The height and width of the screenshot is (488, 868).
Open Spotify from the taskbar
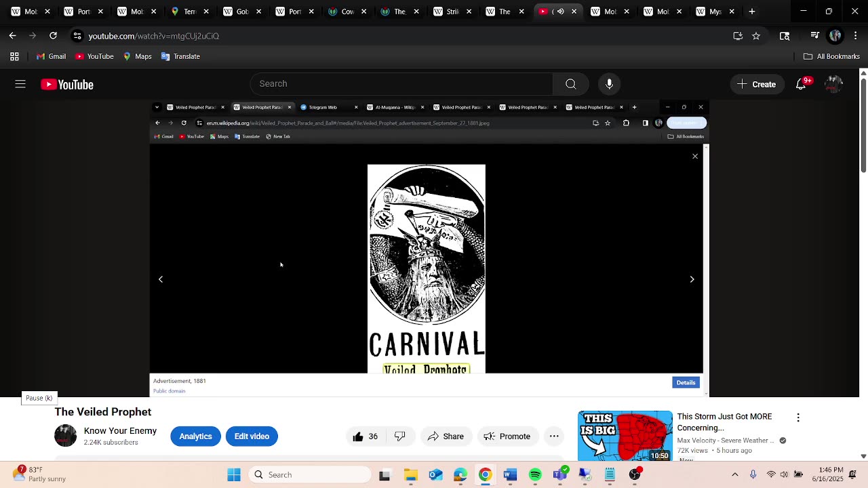click(535, 475)
